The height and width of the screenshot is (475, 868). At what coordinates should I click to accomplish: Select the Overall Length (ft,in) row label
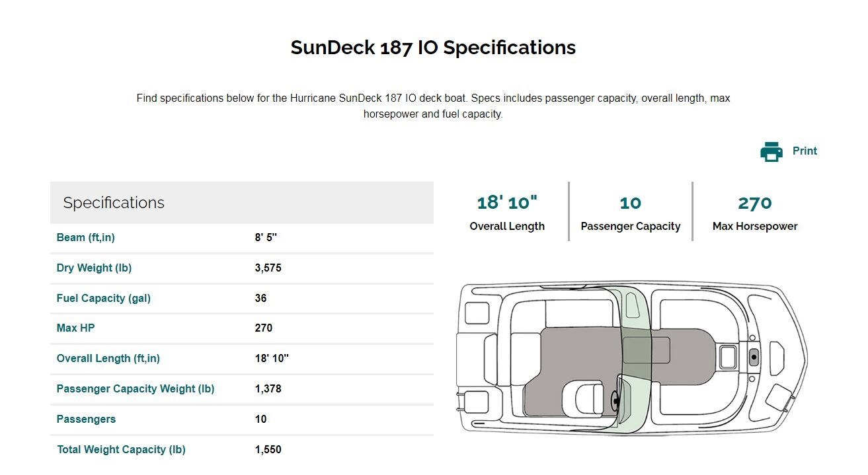click(108, 359)
